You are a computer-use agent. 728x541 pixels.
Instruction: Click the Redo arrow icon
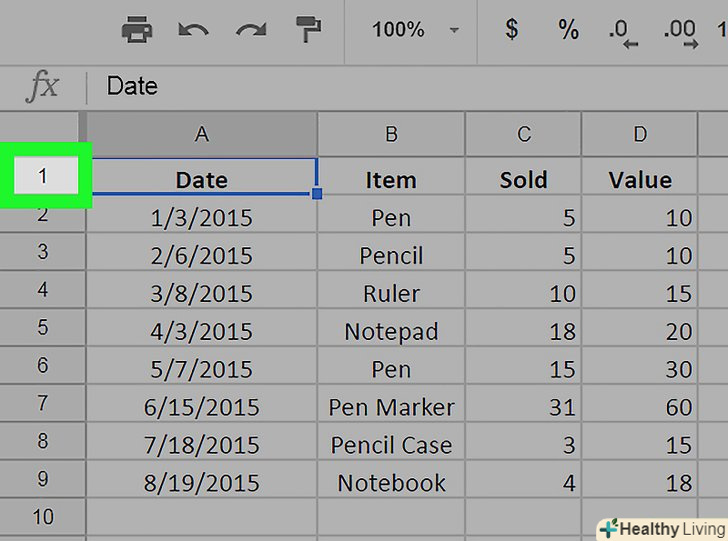coord(251,30)
